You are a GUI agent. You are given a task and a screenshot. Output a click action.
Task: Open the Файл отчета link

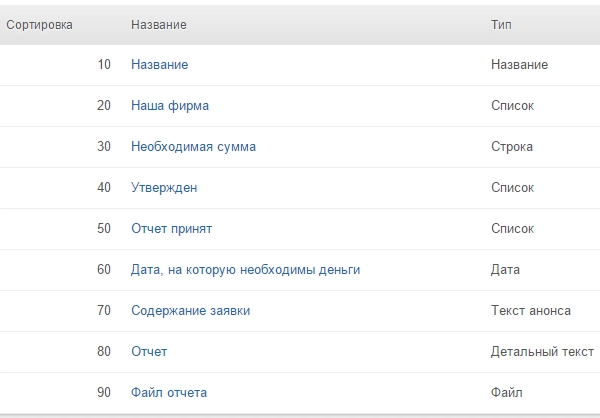pos(169,393)
